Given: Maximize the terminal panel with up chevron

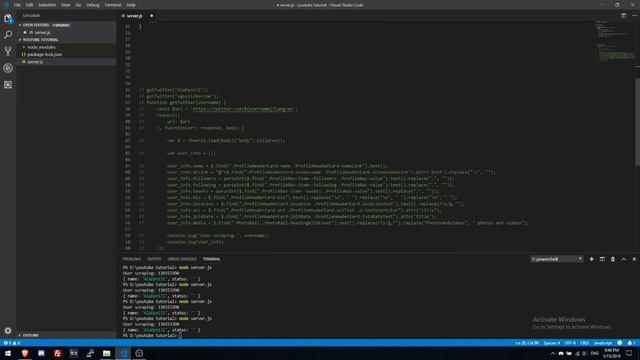Looking at the screenshot, I should pyautogui.click(x=623, y=259).
